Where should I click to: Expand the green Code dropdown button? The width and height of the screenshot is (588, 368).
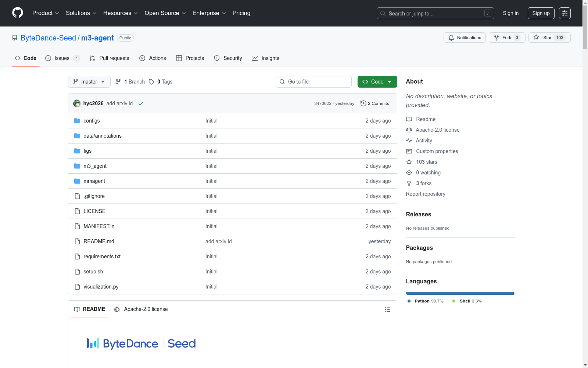tap(377, 82)
